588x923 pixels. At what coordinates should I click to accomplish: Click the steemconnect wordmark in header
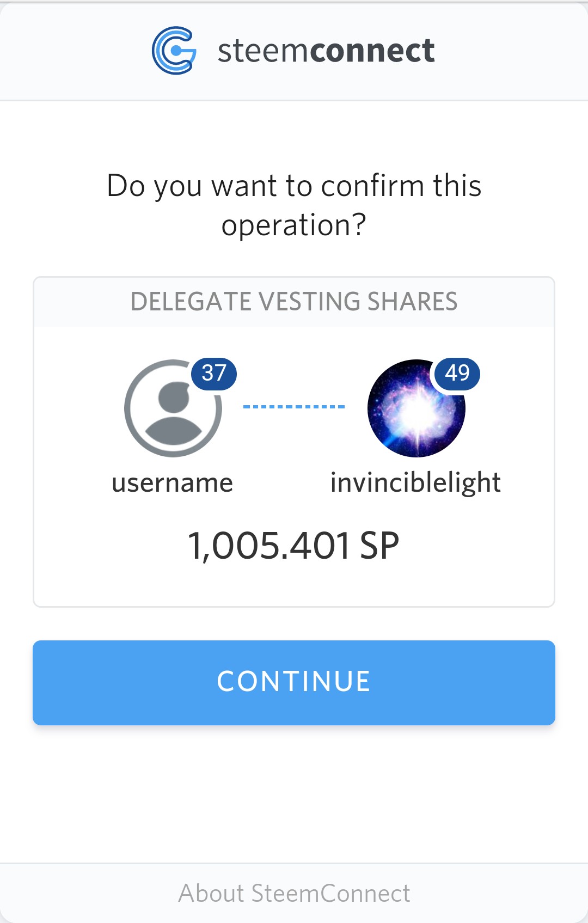[x=326, y=51]
